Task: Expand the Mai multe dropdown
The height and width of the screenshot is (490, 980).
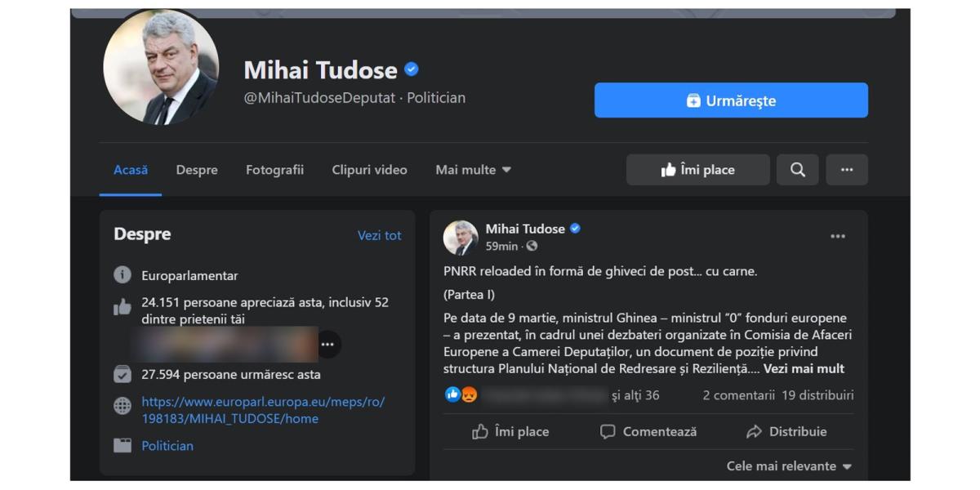Action: pyautogui.click(x=474, y=170)
